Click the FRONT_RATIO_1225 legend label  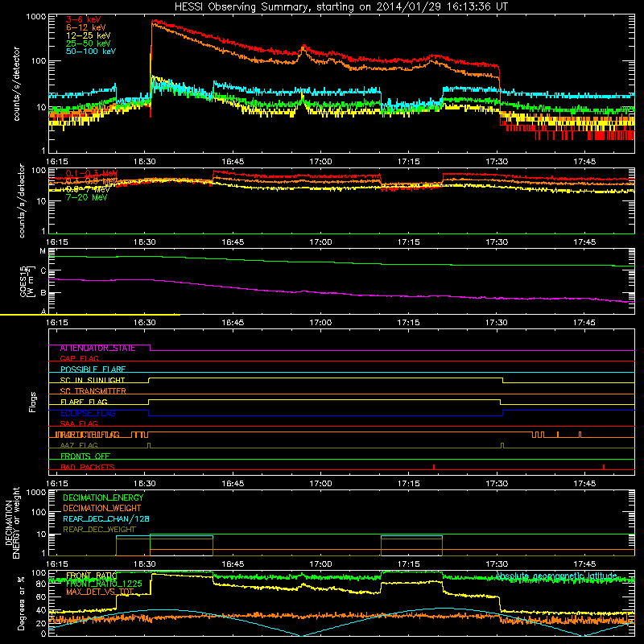click(104, 584)
